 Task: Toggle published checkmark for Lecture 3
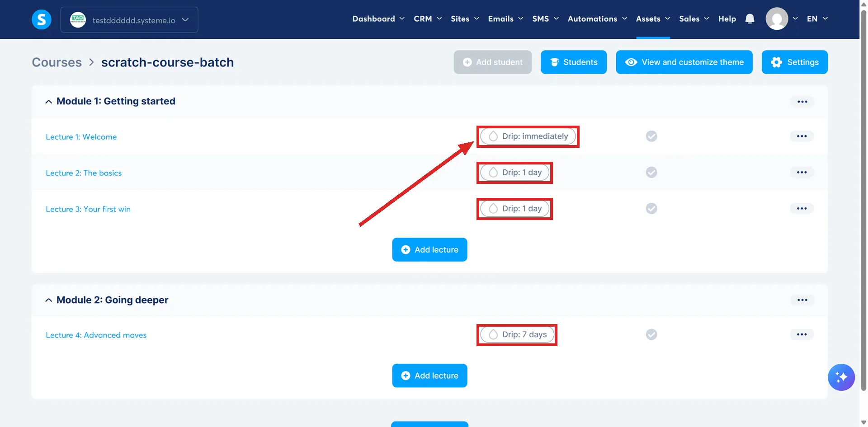coord(651,208)
